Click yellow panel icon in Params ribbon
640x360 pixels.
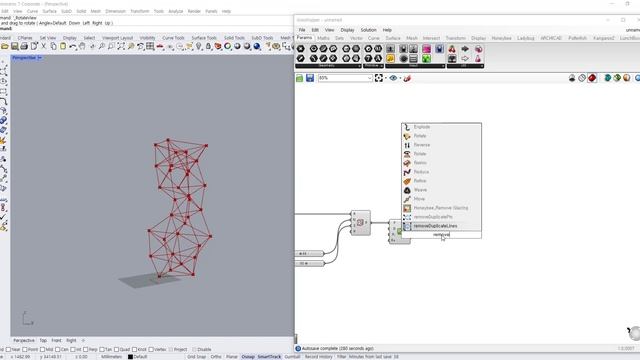[x=391, y=59]
